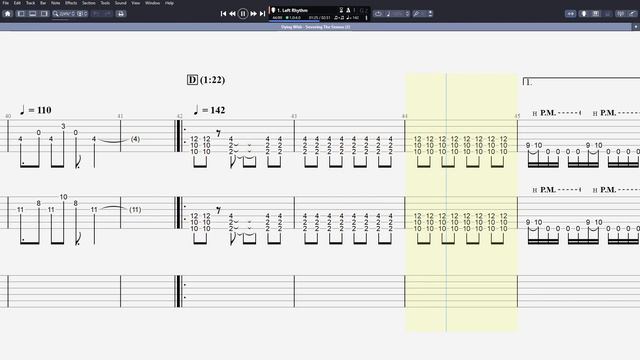
Task: Open the zoom percentage dropdown
Action: (68, 13)
